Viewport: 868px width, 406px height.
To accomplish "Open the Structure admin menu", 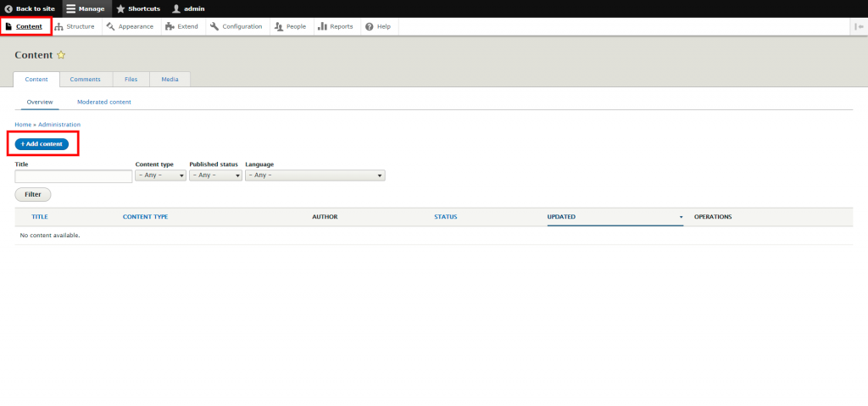I will click(x=75, y=26).
